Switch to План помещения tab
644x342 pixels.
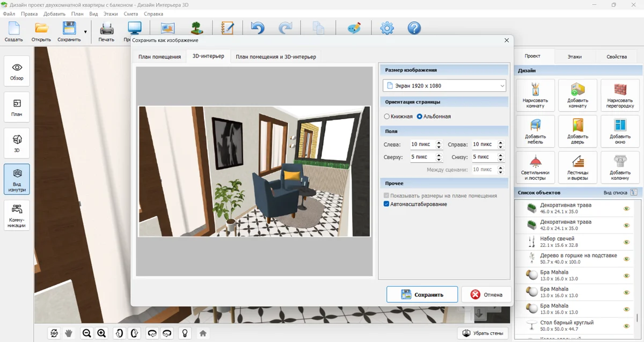coord(159,56)
